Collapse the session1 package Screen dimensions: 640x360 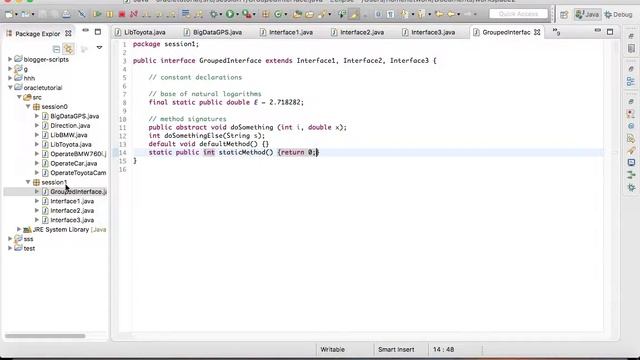click(x=28, y=182)
